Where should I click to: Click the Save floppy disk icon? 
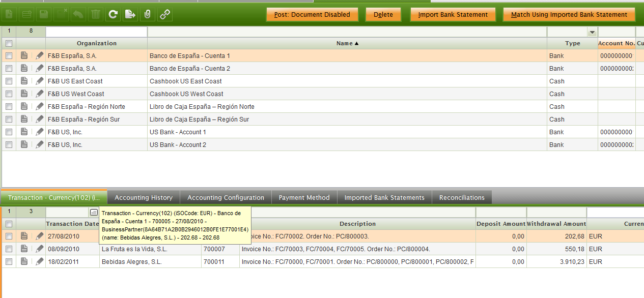pyautogui.click(x=44, y=14)
